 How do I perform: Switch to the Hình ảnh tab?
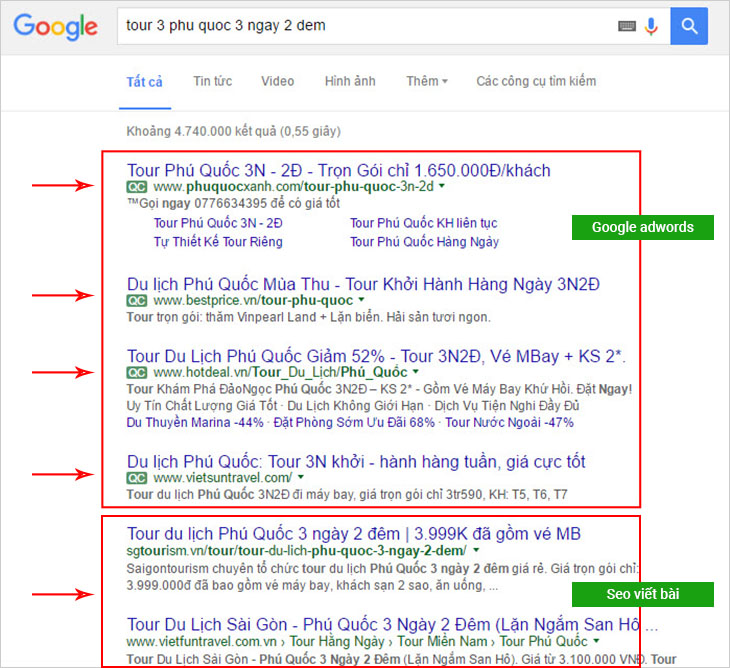click(x=350, y=81)
